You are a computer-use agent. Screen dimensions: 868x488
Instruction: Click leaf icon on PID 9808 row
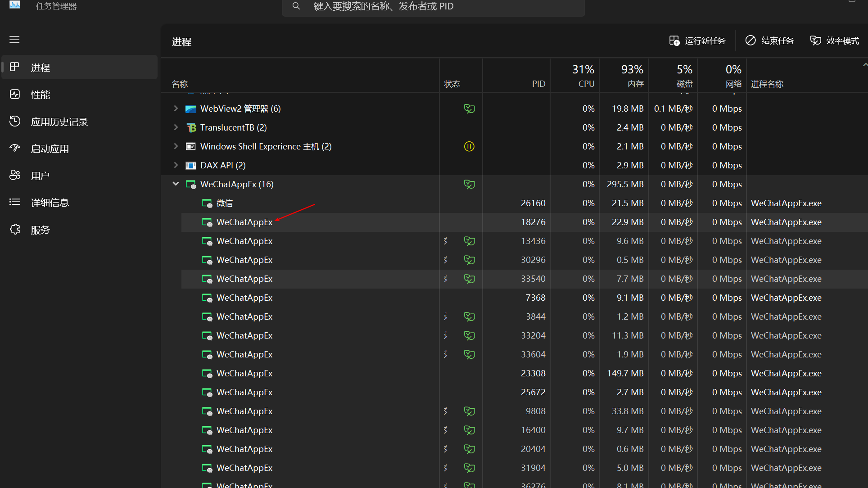[x=470, y=411]
